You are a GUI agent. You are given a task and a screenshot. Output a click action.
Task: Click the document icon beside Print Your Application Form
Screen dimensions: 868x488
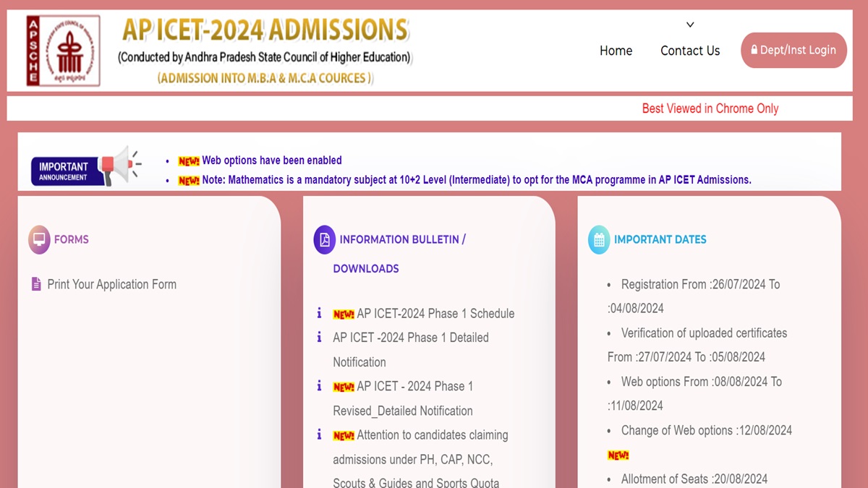[36, 284]
